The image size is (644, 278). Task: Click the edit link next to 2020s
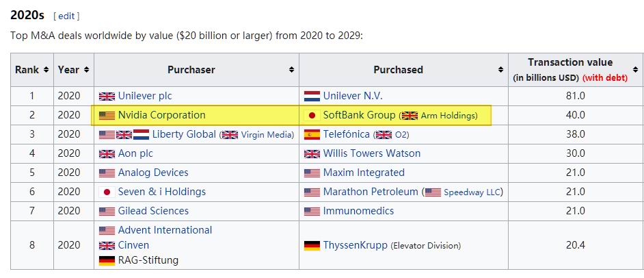point(66,16)
